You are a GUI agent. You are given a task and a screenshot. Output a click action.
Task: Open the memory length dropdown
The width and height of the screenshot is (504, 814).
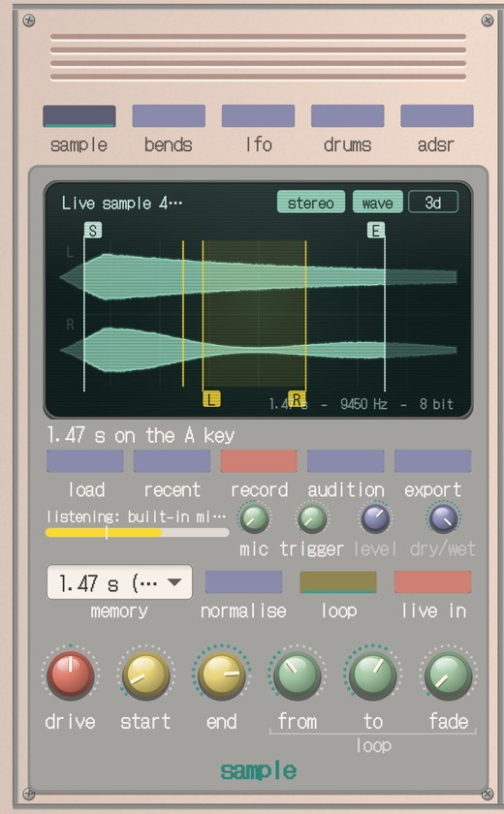coord(119,582)
